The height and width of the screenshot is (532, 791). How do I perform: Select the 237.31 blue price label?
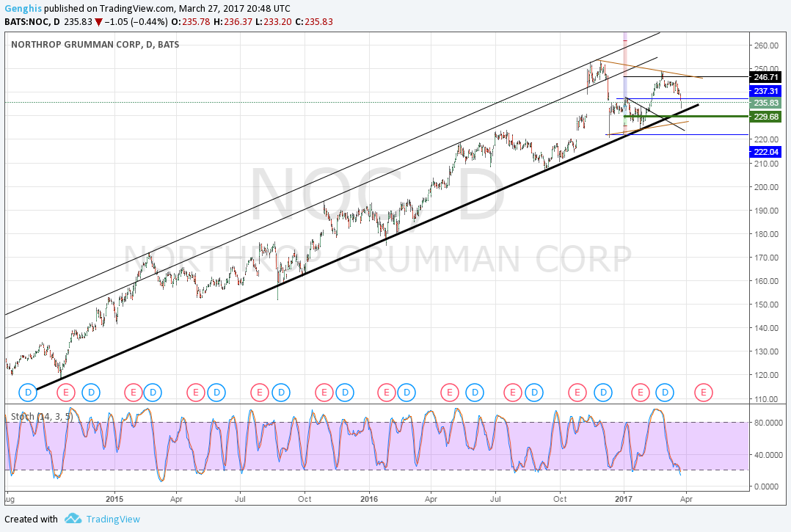pyautogui.click(x=765, y=91)
